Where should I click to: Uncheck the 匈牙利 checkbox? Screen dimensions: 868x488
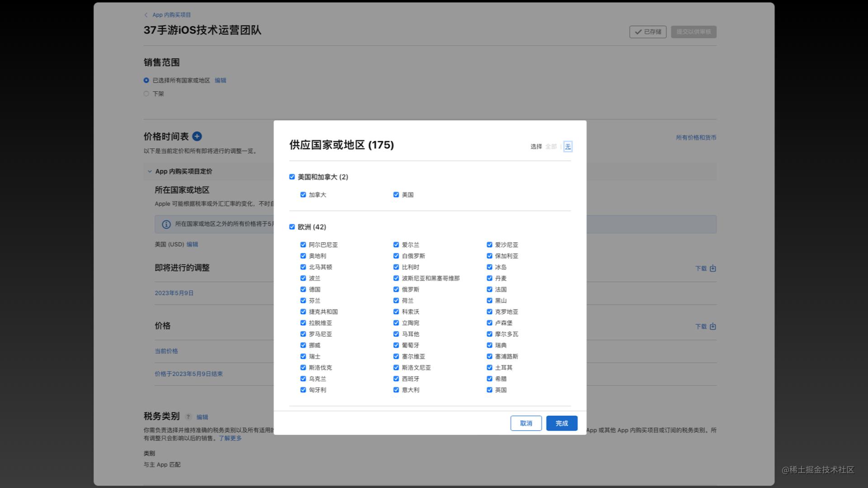coord(303,389)
